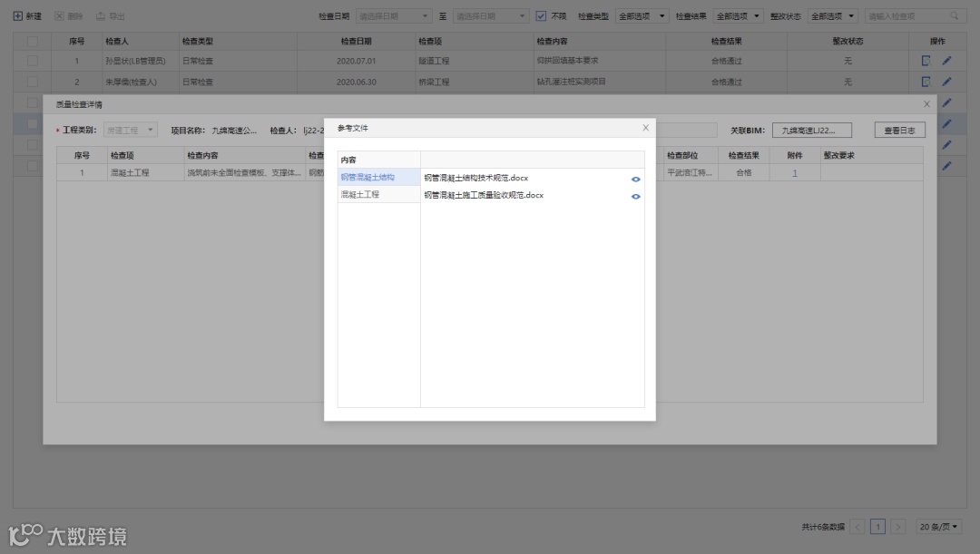Open view-detail icon for 朱厚儒 row
This screenshot has height=554, width=980.
point(926,82)
